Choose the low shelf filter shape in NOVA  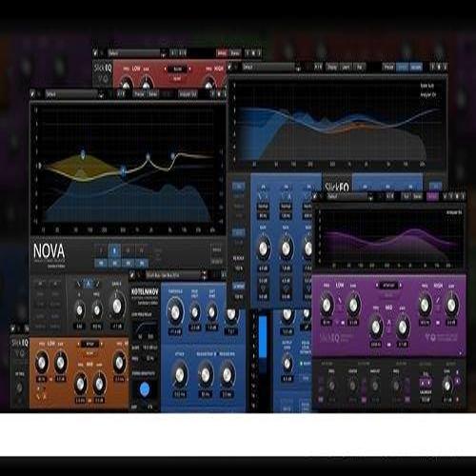78,284
